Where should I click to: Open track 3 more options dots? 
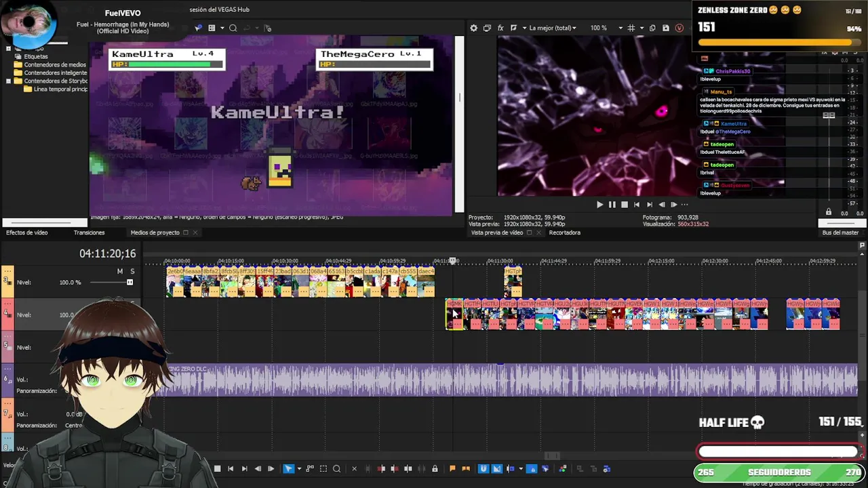point(8,270)
